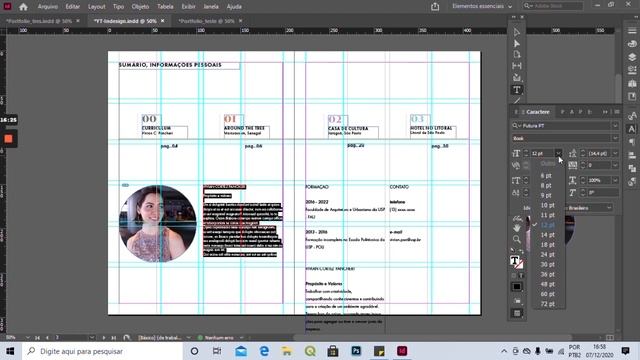Expand the tracking value dropdown

point(615,165)
